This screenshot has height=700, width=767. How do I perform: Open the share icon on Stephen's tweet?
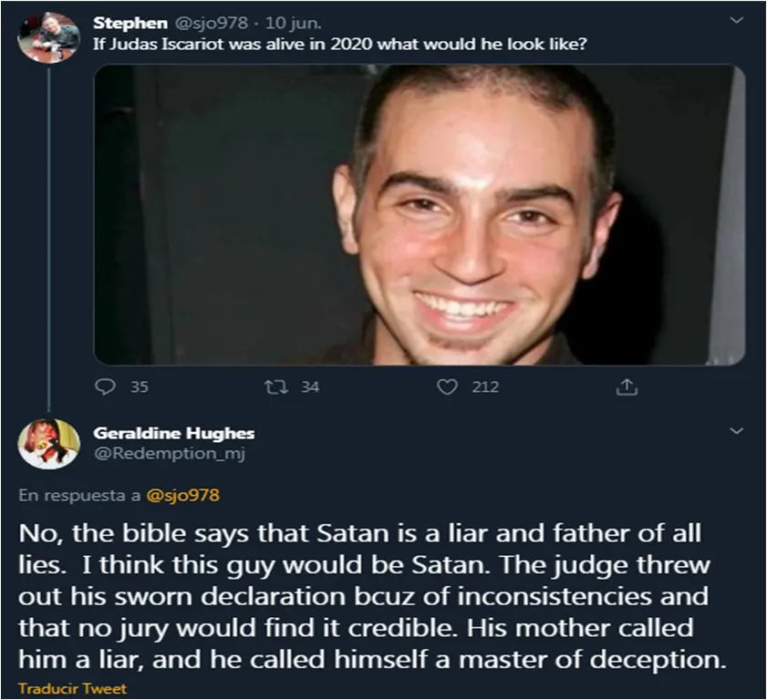pyautogui.click(x=627, y=386)
